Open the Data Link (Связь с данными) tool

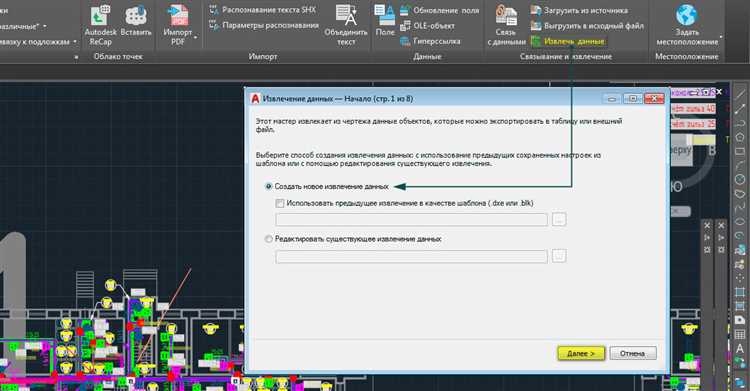(x=506, y=25)
